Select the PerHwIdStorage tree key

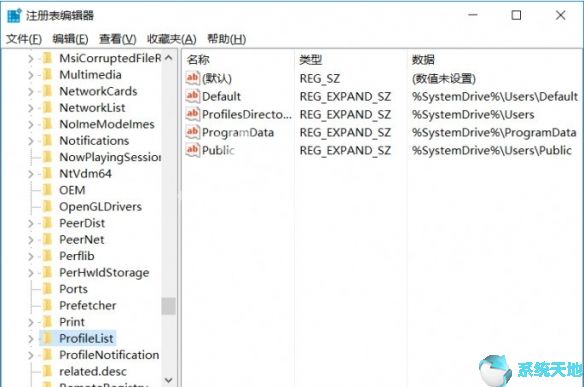104,273
